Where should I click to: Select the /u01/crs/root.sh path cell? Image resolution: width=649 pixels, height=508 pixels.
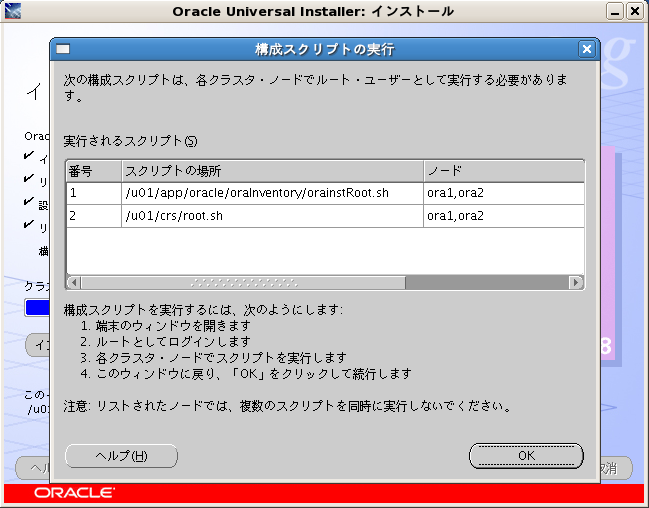pyautogui.click(x=272, y=216)
